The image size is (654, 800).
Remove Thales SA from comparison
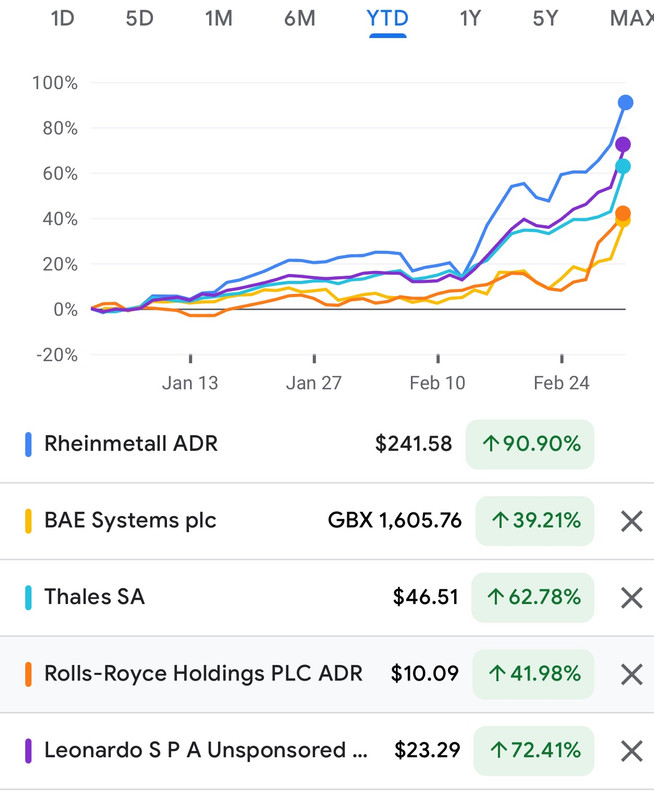(x=632, y=598)
